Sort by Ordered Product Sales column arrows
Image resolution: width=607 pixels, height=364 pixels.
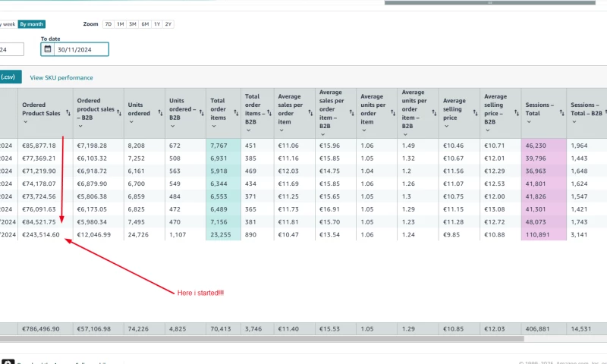click(x=68, y=112)
